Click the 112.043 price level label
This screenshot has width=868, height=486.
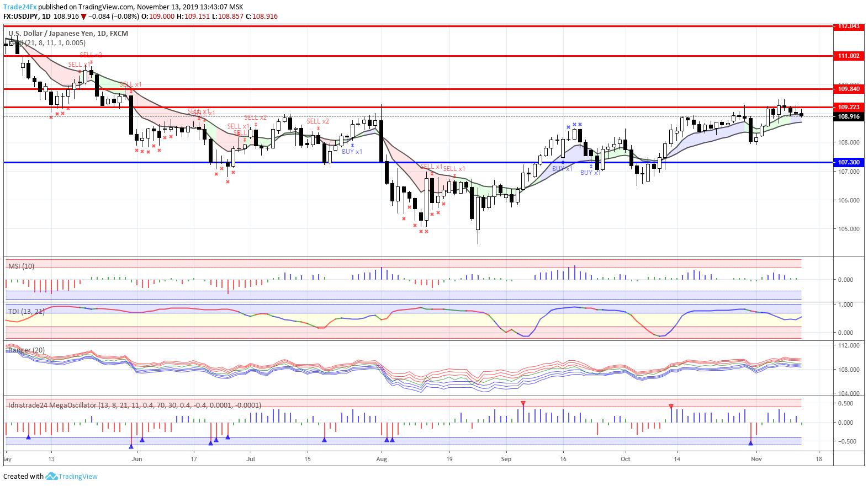pos(849,26)
